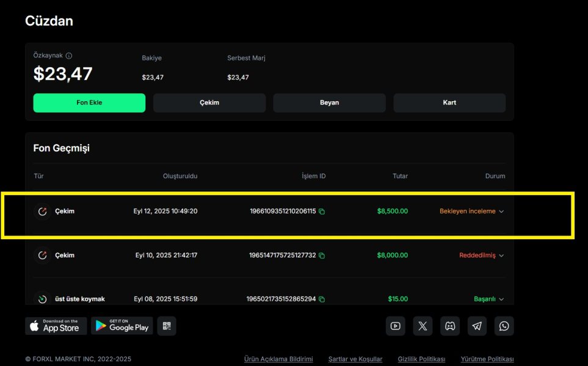
Task: Click the Bekleyen inceleme status text
Action: point(467,211)
